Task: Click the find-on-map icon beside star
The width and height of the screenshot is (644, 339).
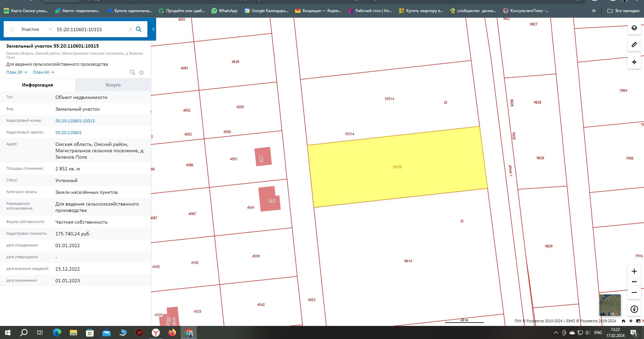Action: (x=132, y=72)
